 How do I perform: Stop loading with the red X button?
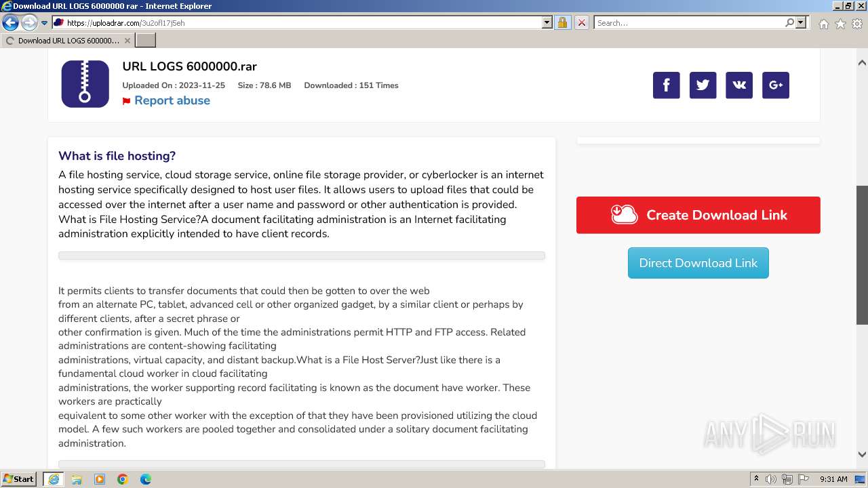[581, 22]
